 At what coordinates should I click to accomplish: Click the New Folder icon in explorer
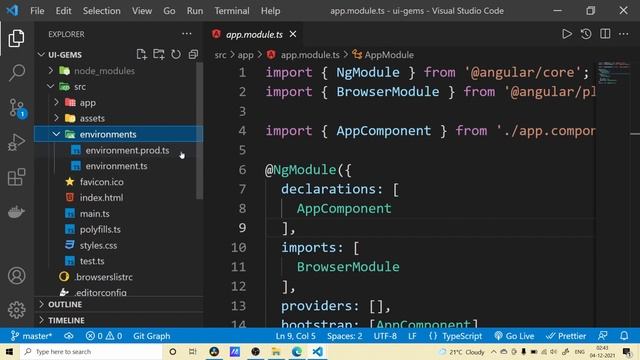pyautogui.click(x=158, y=54)
